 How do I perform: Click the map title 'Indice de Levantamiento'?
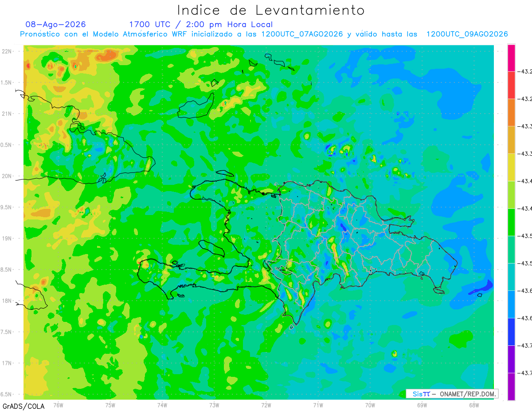[x=271, y=10]
